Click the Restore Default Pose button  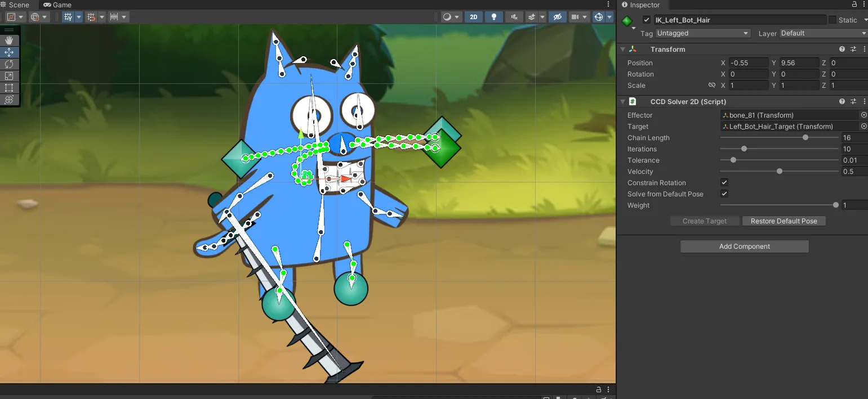tap(784, 221)
